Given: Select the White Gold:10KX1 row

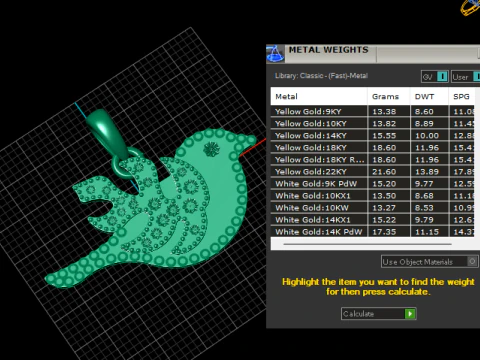Looking at the screenshot, I should tap(373, 195).
